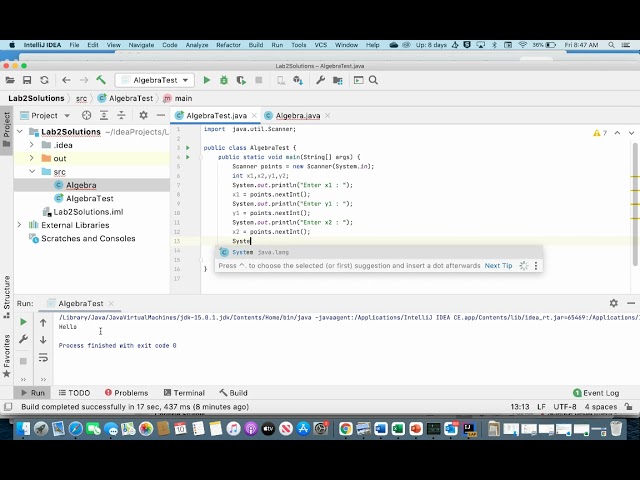Viewport: 640px width, 480px height.
Task: Stop the process using toolbar stop square
Action: click(x=258, y=80)
